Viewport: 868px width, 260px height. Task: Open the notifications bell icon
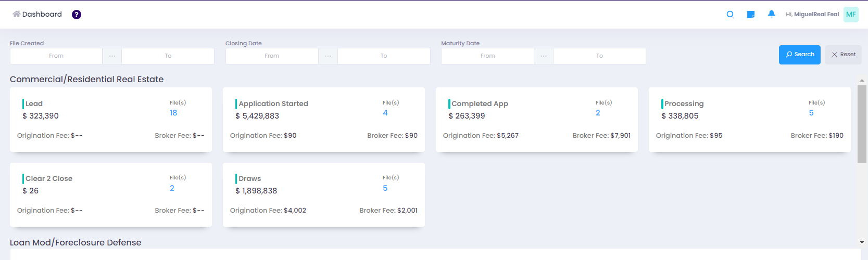[x=772, y=14]
